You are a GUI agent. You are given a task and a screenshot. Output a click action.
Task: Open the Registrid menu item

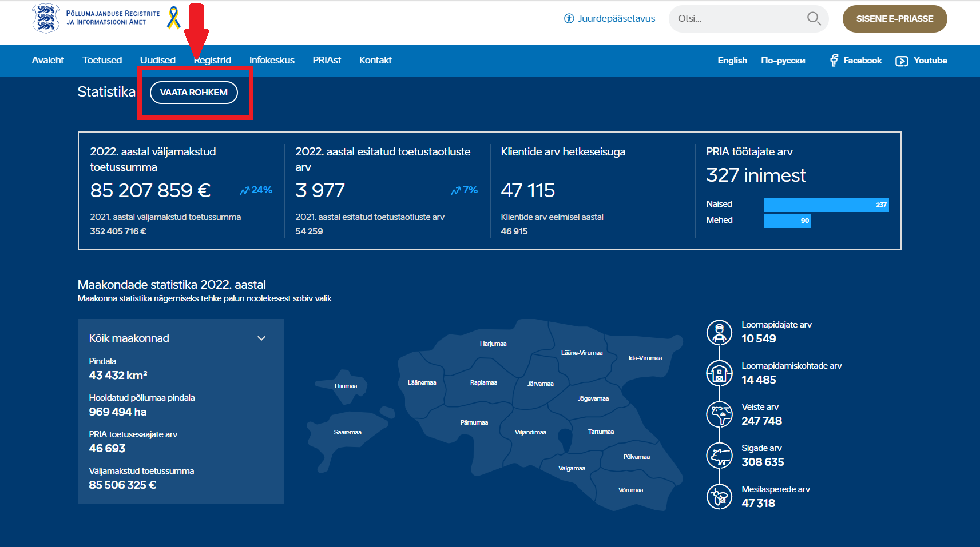click(x=212, y=61)
